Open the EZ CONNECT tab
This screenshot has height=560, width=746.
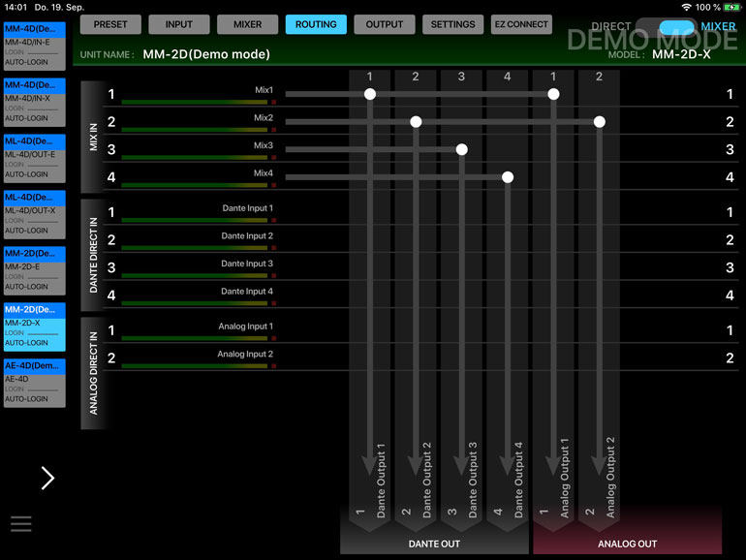(521, 24)
